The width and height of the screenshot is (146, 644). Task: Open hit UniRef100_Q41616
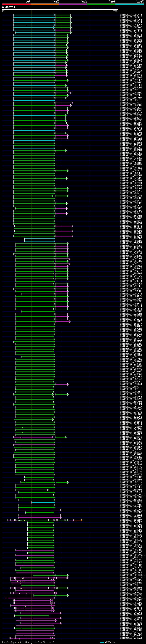pyautogui.click(x=131, y=32)
